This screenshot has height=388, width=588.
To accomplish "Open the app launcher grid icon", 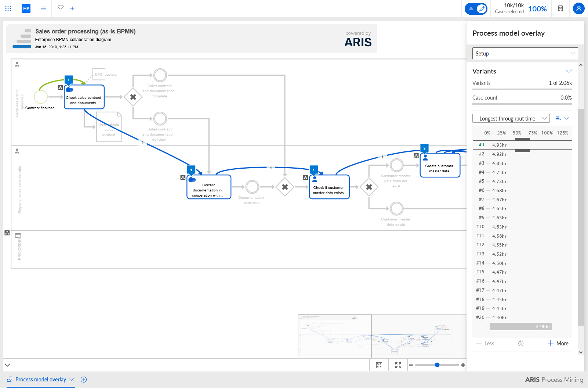I will pos(8,8).
